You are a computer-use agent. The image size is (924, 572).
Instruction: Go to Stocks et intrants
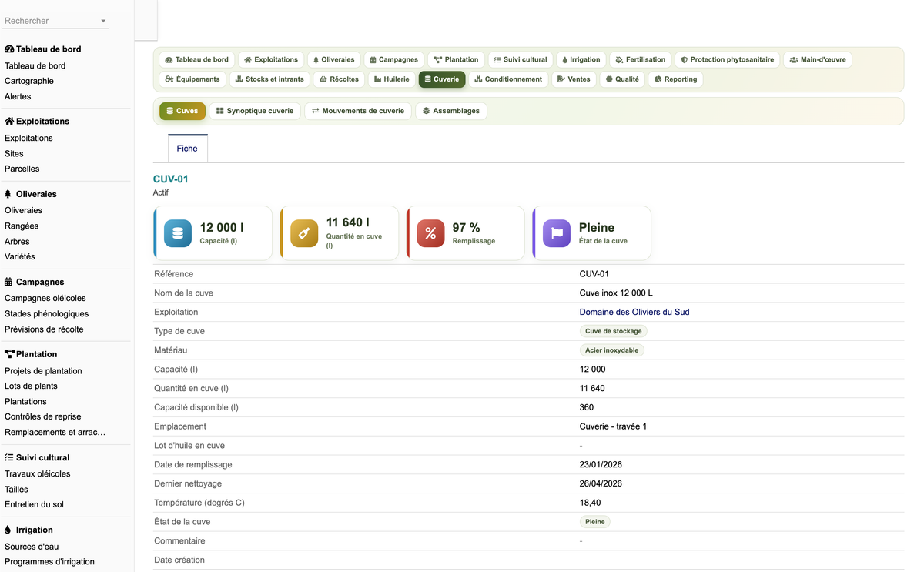click(269, 79)
